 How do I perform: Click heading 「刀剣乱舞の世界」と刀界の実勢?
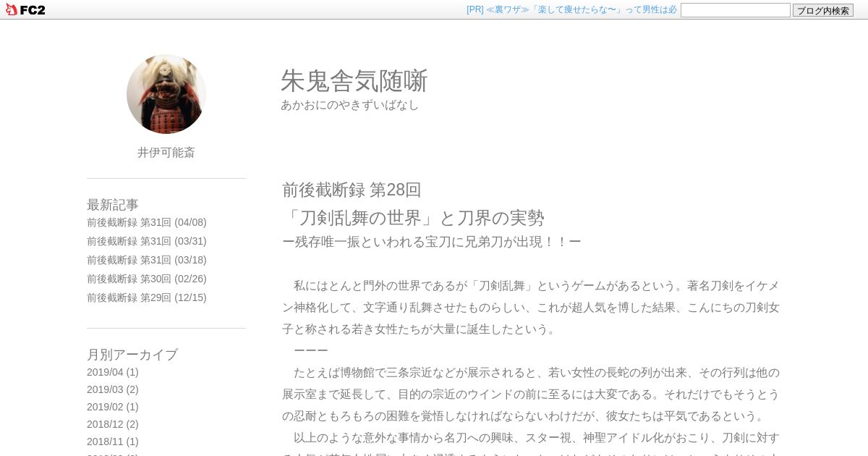pos(413,218)
